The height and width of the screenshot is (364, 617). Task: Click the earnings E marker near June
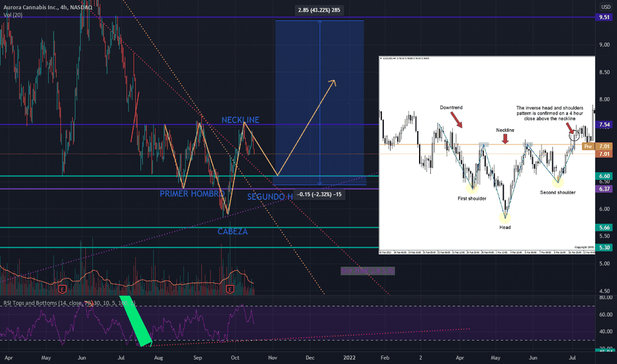[62, 290]
